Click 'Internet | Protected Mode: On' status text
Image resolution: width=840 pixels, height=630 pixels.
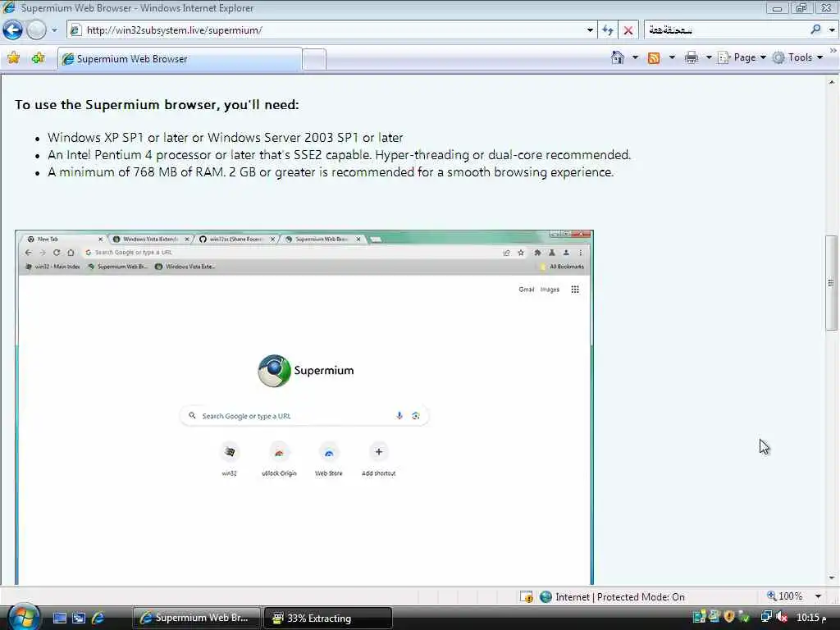point(620,597)
